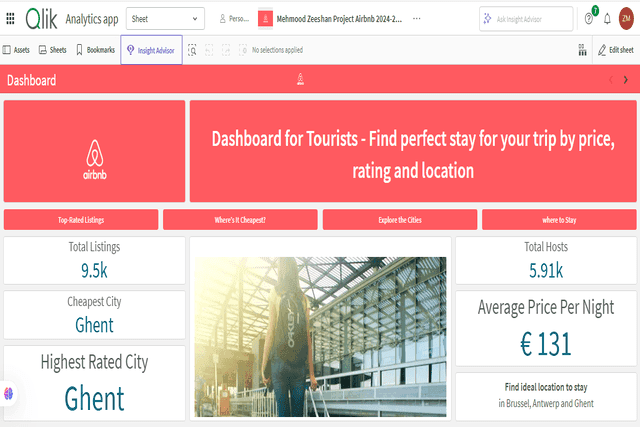
Task: Click the Top-Rated Listings button
Action: click(81, 220)
